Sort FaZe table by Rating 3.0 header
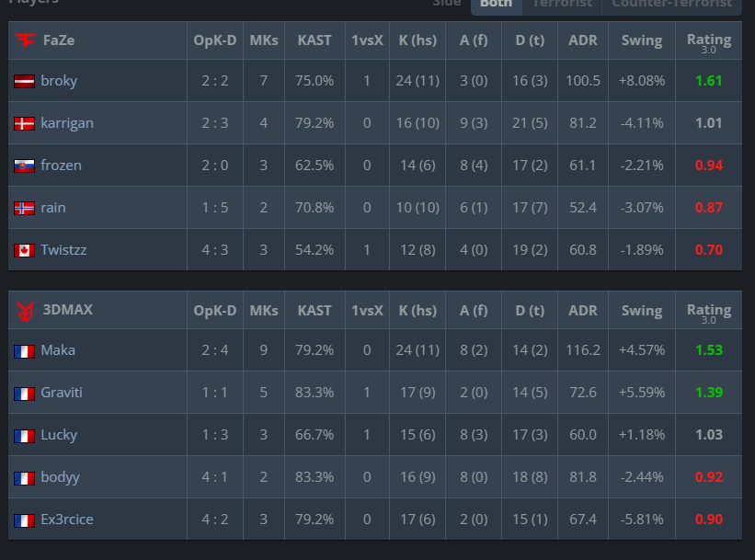This screenshot has height=560, width=755. (709, 42)
